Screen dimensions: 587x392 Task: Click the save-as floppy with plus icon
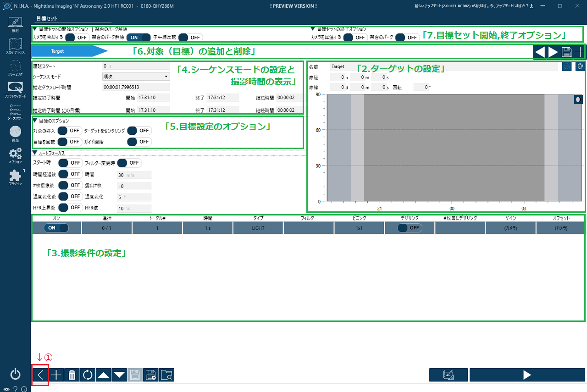pos(150,375)
